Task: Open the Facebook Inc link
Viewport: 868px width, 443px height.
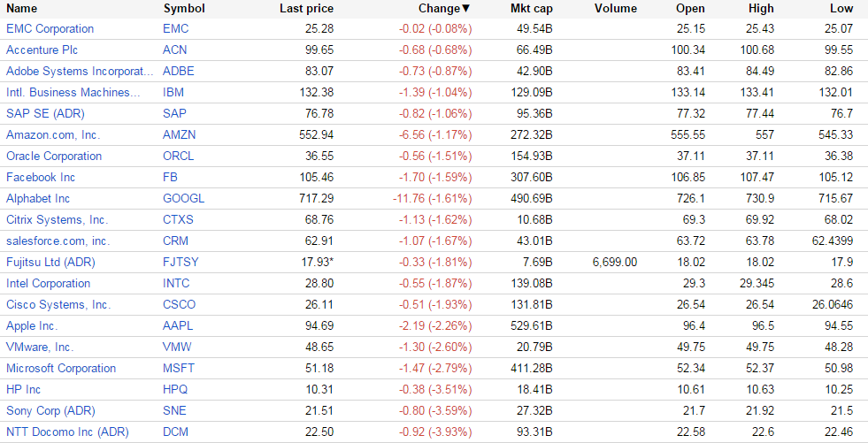Action: [41, 178]
